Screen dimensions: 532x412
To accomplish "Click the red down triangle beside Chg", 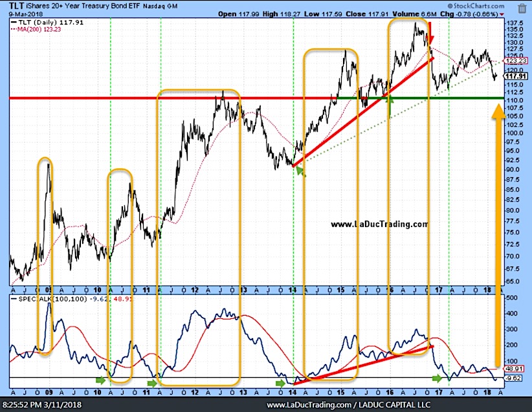I will [x=502, y=14].
